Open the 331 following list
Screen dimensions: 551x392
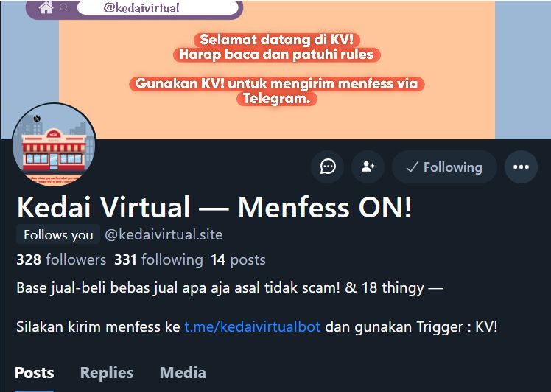point(158,259)
